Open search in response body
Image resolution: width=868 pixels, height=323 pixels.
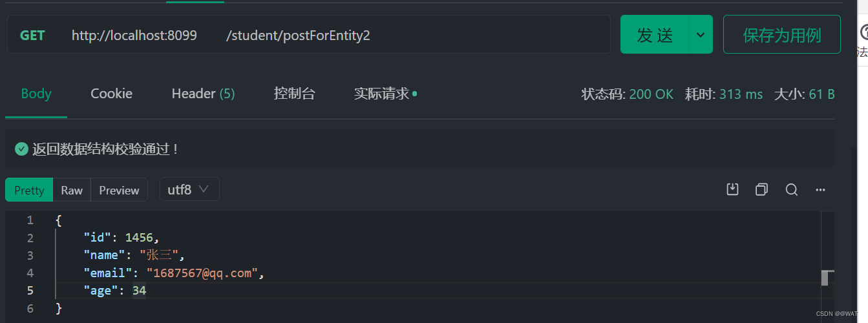pos(791,189)
